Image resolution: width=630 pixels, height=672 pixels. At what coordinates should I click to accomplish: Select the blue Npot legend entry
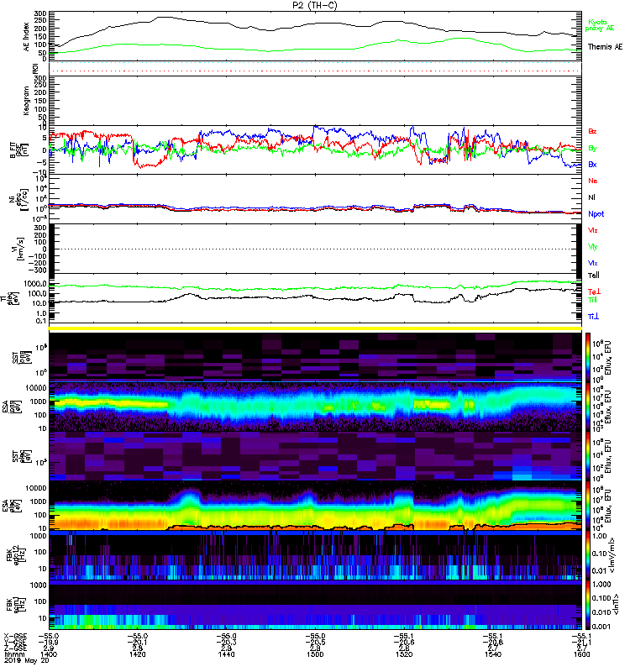click(596, 214)
